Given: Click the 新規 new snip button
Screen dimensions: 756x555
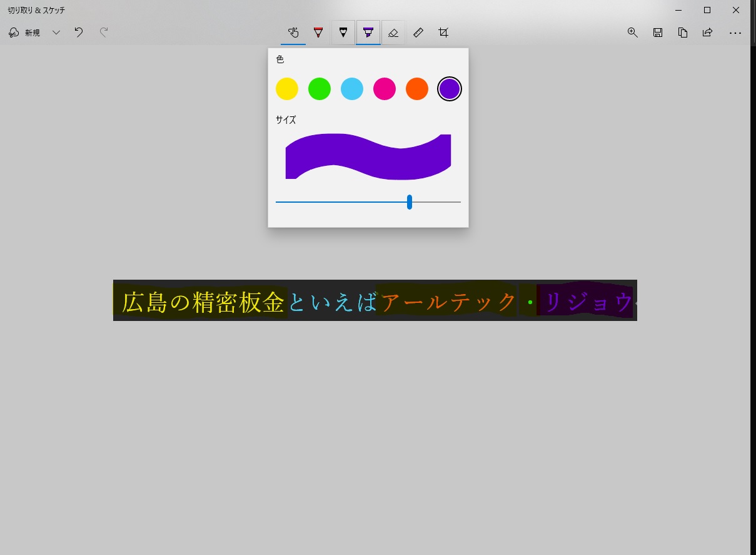Looking at the screenshot, I should pyautogui.click(x=25, y=33).
